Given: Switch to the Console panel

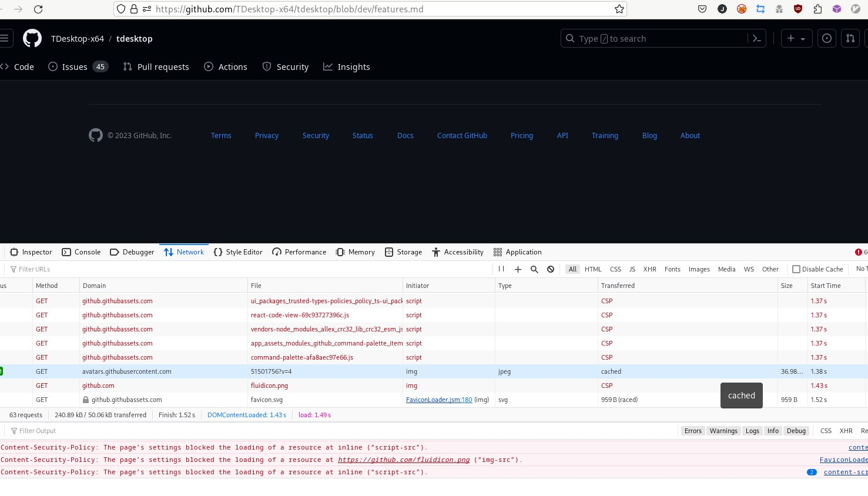Looking at the screenshot, I should tap(81, 252).
